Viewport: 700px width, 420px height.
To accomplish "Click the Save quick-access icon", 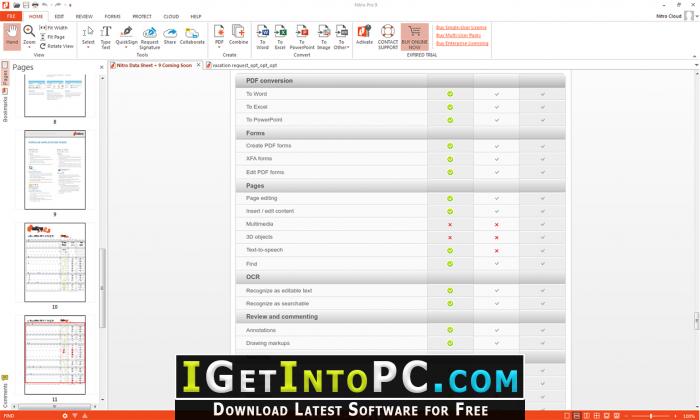I will click(x=26, y=5).
